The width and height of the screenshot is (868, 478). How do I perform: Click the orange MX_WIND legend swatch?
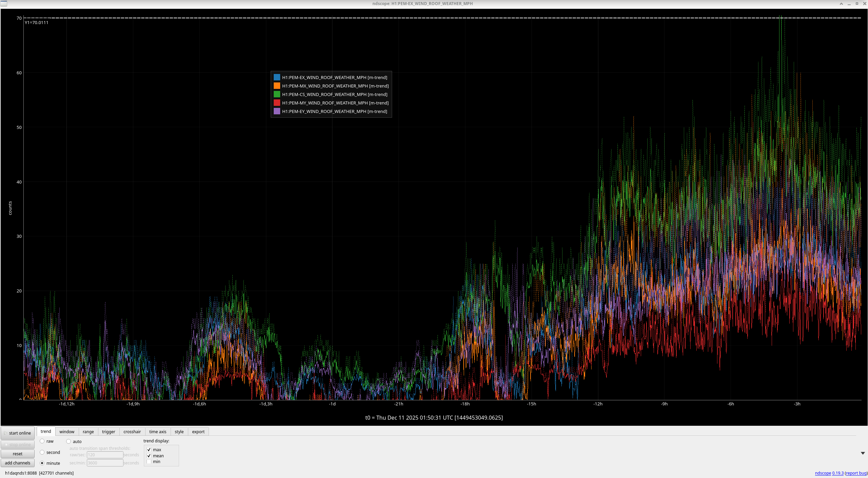(277, 86)
